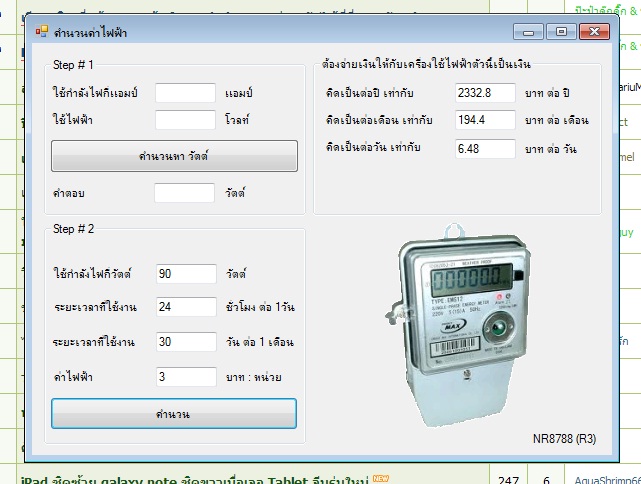641x484 pixels.
Task: Click the NR8788 (R3) label
Action: point(564,439)
